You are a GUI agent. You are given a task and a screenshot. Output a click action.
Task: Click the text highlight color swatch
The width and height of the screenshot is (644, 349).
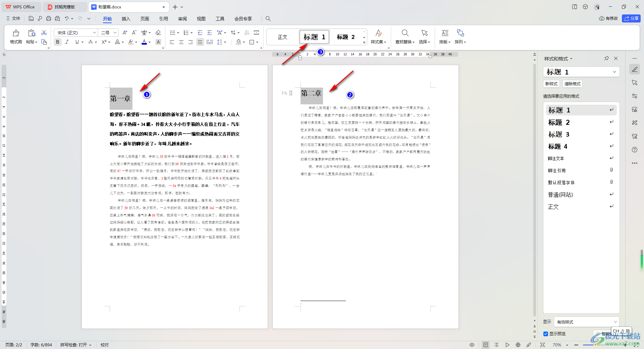click(131, 42)
